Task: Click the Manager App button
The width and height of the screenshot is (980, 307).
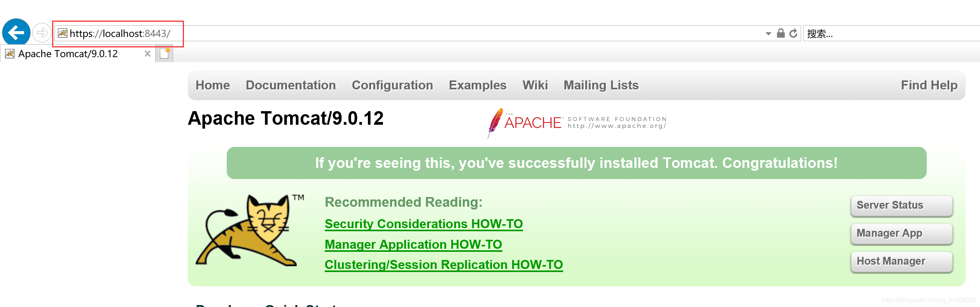Action: pos(901,234)
